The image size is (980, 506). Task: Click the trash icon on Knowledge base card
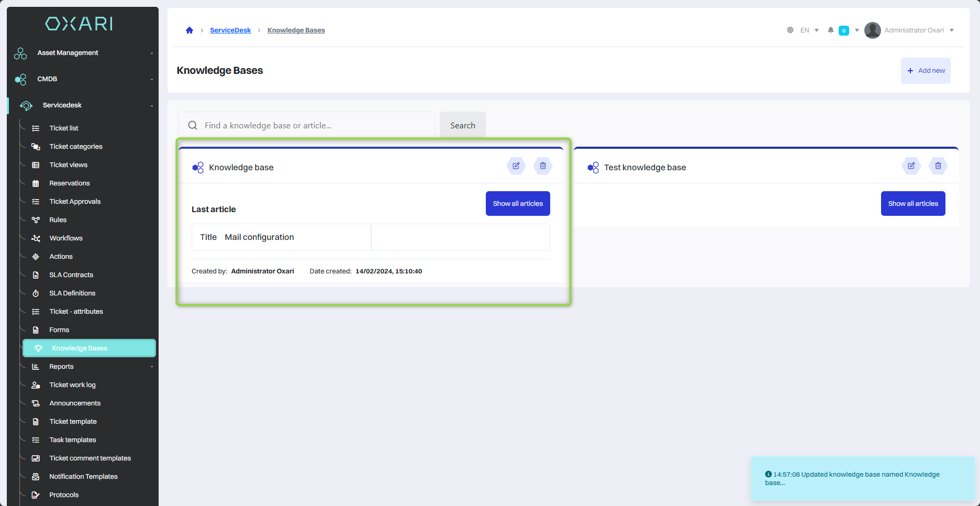(x=542, y=166)
